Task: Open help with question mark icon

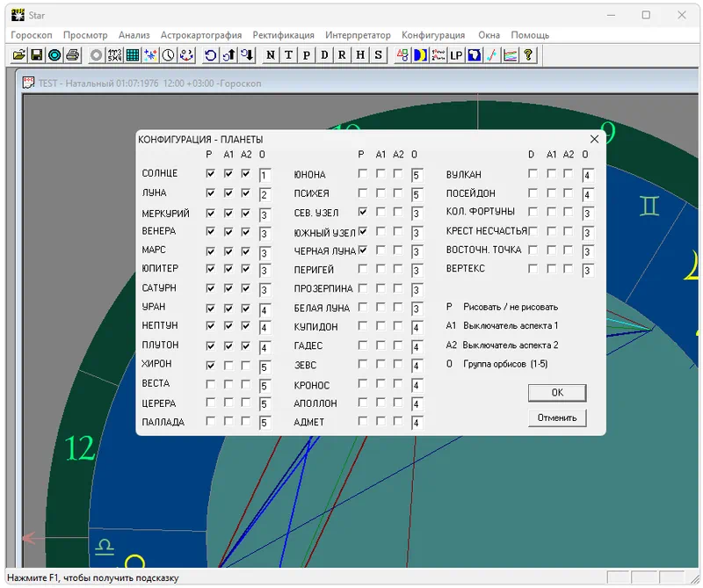Action: pyautogui.click(x=528, y=55)
